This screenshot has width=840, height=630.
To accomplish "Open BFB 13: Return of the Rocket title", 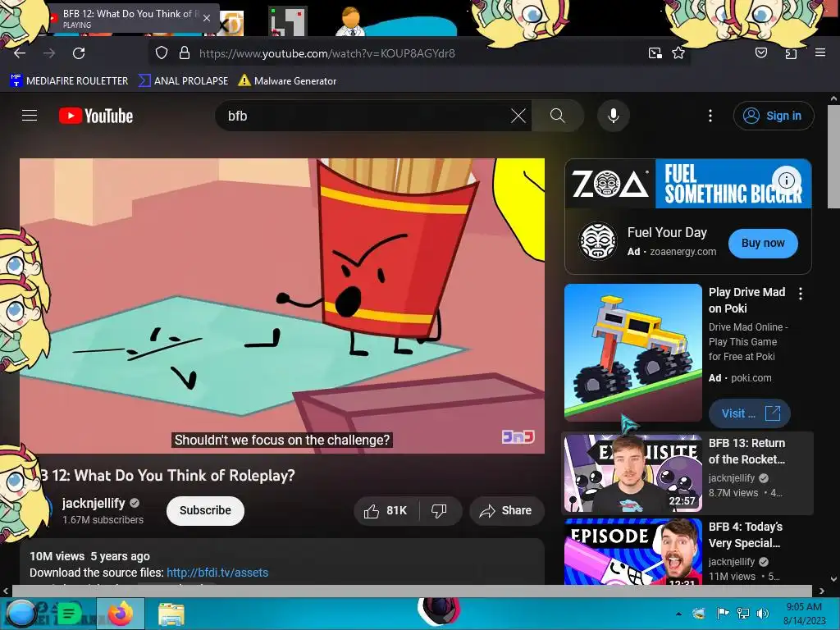I will [x=746, y=451].
